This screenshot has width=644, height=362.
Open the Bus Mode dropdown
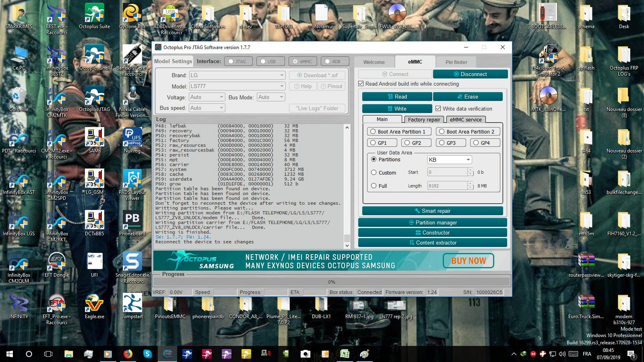271,97
